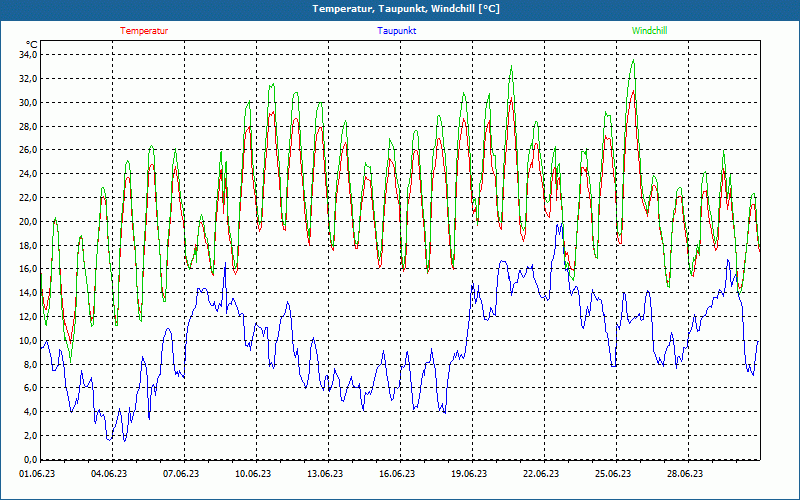The width and height of the screenshot is (800, 500).
Task: Click the 6,0 y-axis value
Action: (30, 388)
